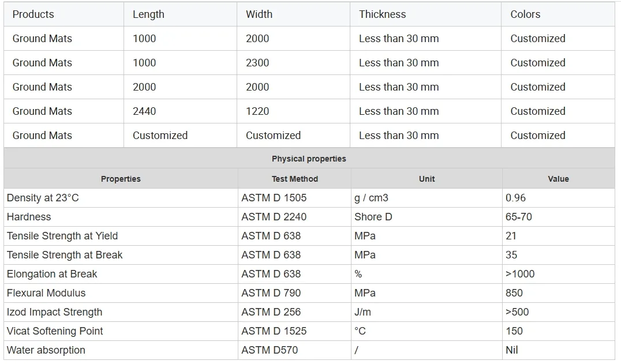This screenshot has height=364, width=621.
Task: Click the Thickness column header
Action: click(x=382, y=14)
